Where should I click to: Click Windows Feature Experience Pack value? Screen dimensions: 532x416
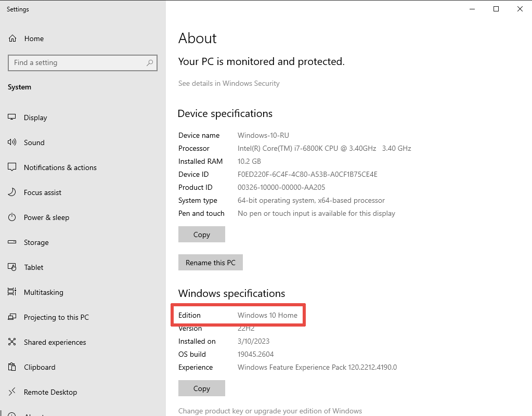tap(317, 367)
